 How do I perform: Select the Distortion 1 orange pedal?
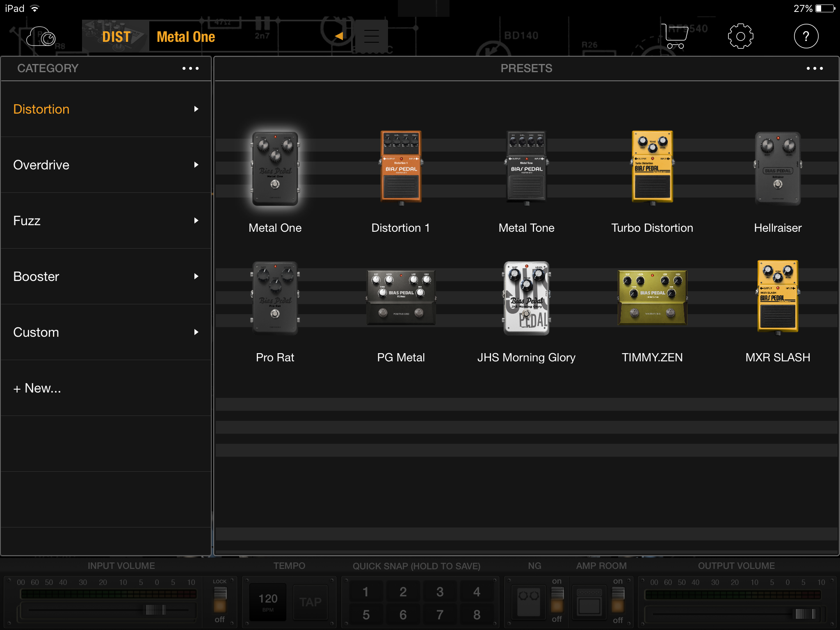click(401, 167)
